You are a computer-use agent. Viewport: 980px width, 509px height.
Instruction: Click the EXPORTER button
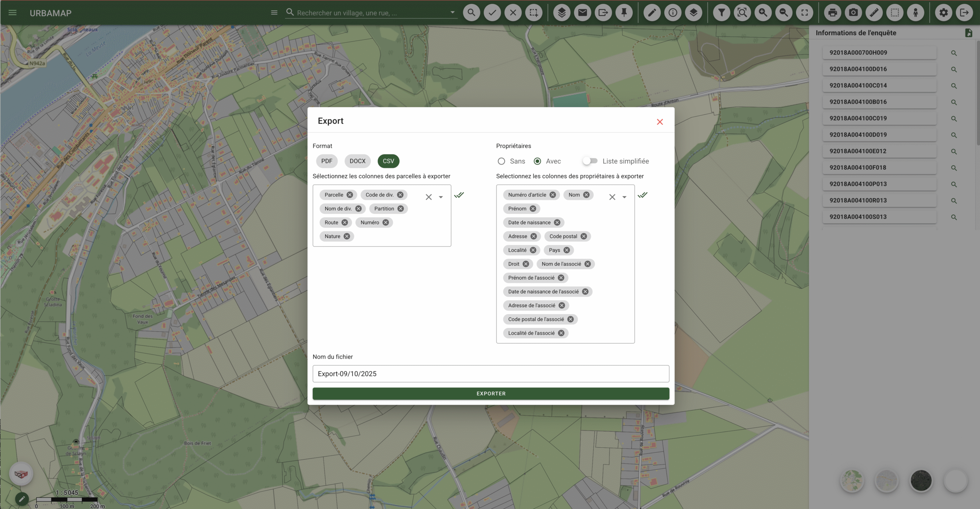[x=491, y=393]
